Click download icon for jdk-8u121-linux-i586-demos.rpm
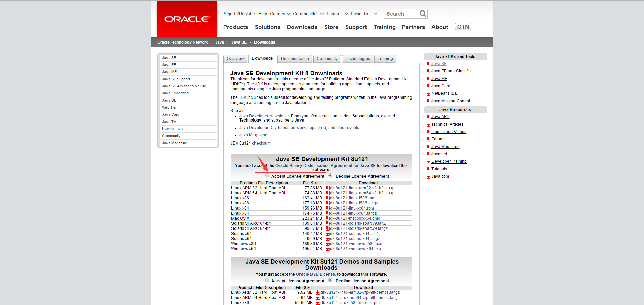Viewport: 644px width, 305px height. [318, 303]
